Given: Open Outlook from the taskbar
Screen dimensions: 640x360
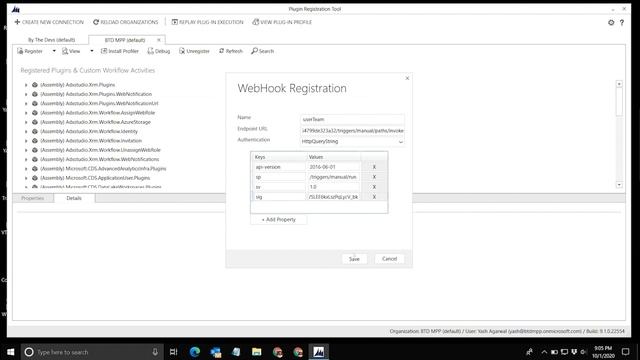Looking at the screenshot, I should [216, 352].
